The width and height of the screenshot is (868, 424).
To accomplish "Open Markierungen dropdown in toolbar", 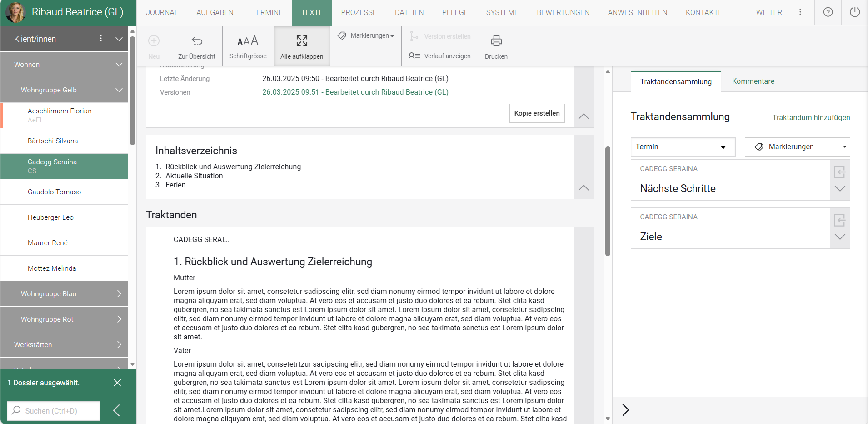I will pyautogui.click(x=366, y=35).
